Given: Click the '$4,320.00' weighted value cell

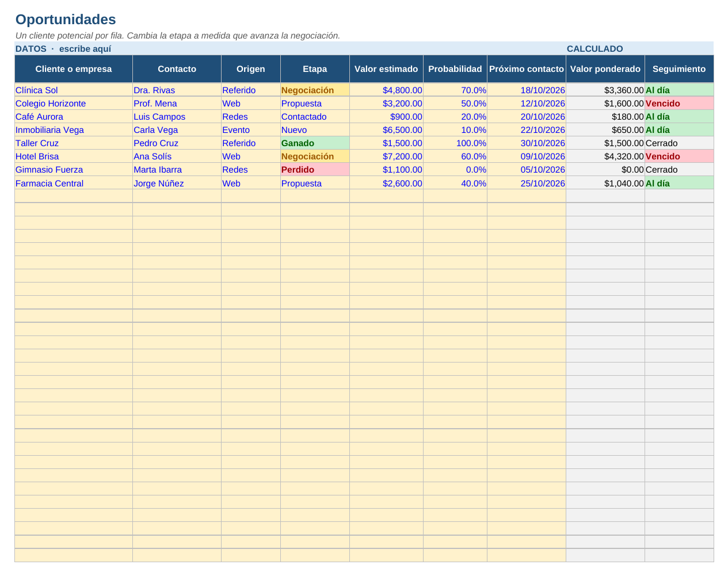Looking at the screenshot, I should pos(605,156).
